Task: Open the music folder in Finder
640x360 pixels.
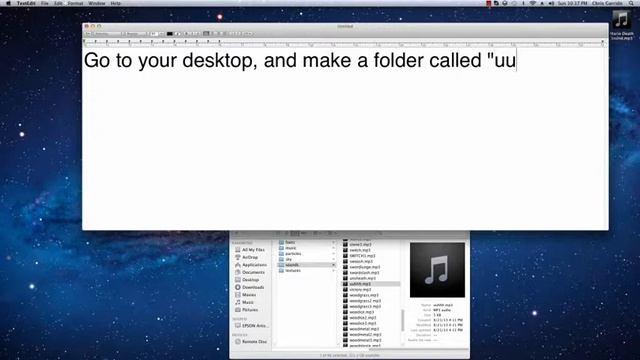Action: 307,248
